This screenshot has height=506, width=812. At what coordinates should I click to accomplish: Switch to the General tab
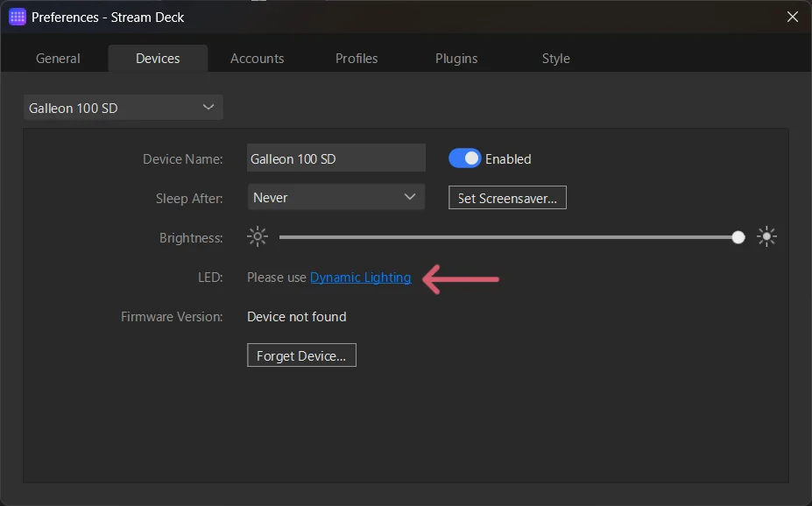(58, 59)
